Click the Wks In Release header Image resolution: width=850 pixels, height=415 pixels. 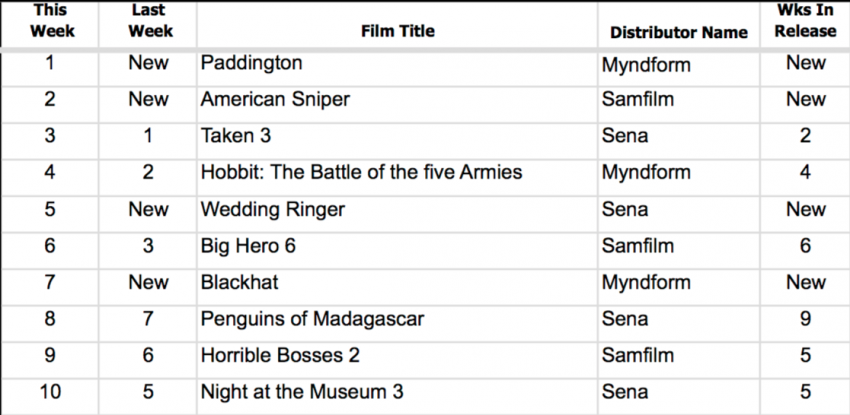pyautogui.click(x=805, y=21)
